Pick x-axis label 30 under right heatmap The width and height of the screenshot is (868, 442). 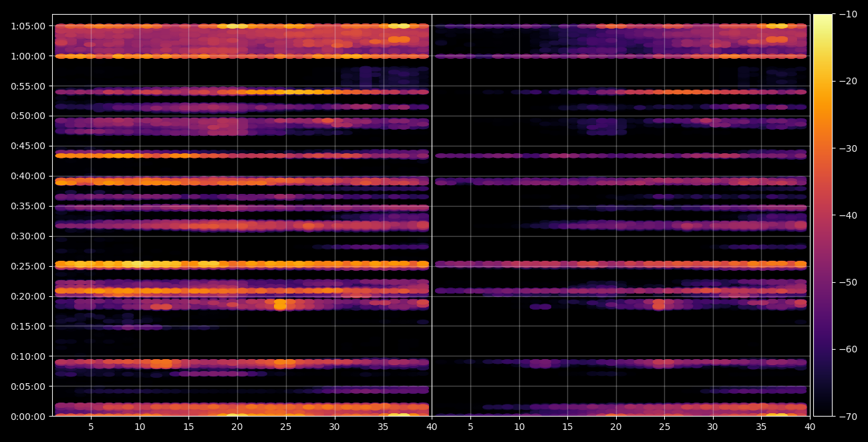(x=713, y=426)
